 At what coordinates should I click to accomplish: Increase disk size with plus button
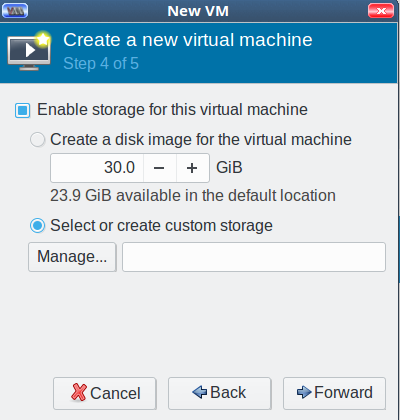[x=192, y=168]
